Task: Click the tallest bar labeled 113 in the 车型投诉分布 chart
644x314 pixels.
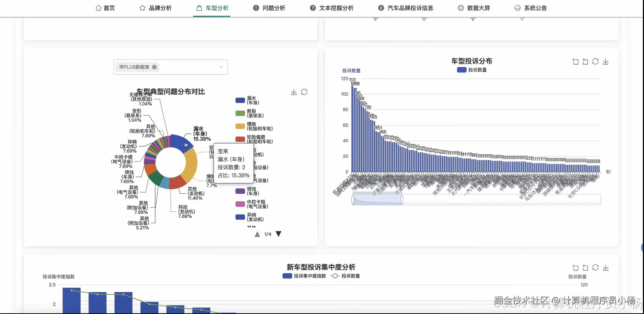Action: coord(352,129)
